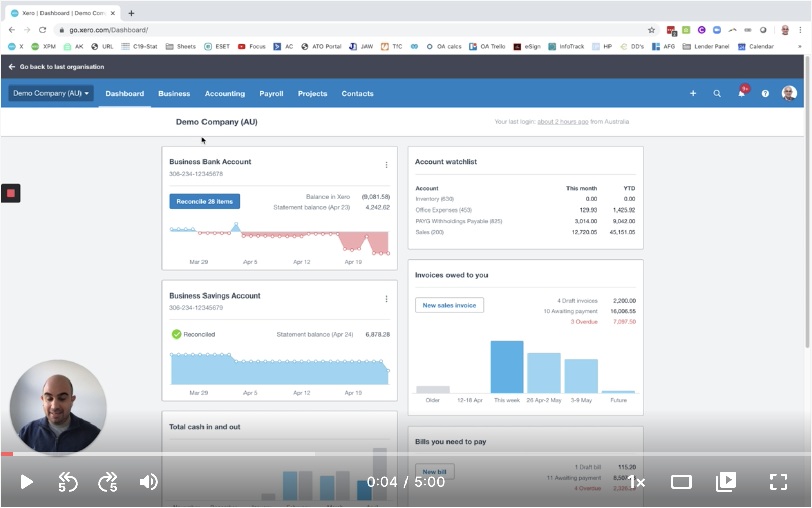Open the about 2 hours ago link

click(562, 122)
